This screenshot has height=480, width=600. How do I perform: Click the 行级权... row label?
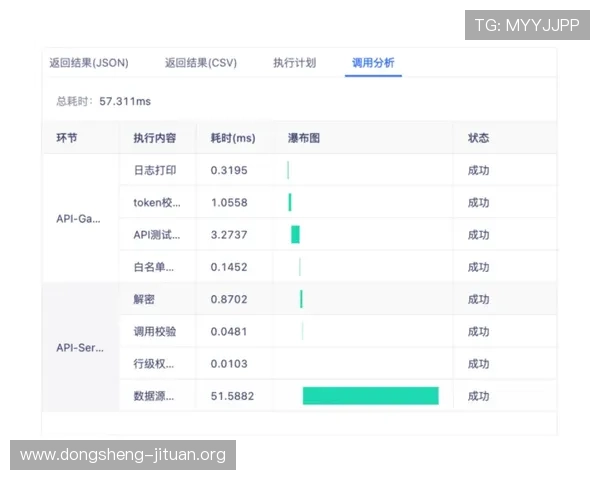pos(153,364)
